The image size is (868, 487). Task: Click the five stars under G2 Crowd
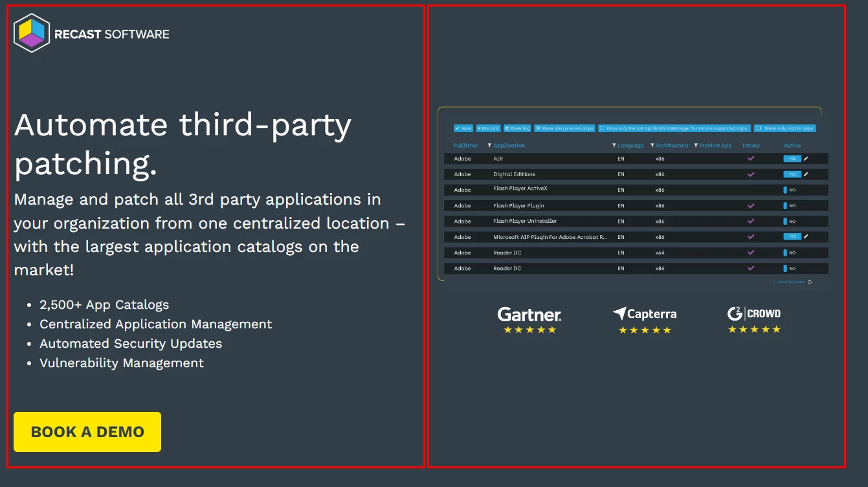[754, 330]
